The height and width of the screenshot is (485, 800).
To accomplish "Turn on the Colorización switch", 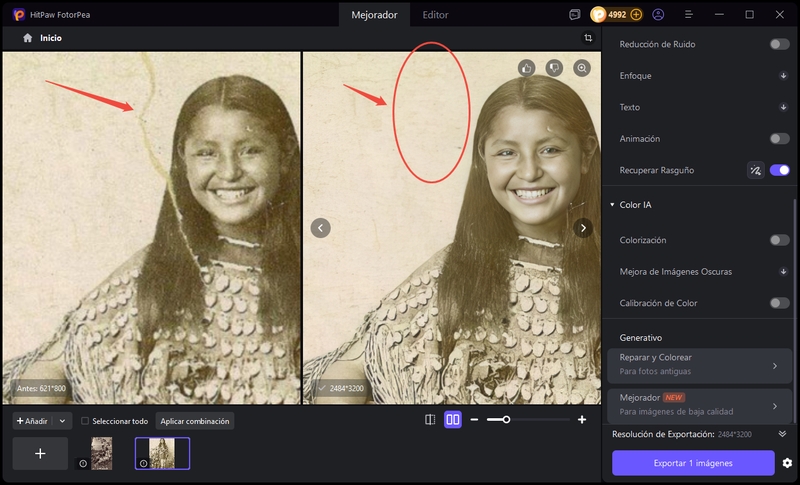I will 779,240.
